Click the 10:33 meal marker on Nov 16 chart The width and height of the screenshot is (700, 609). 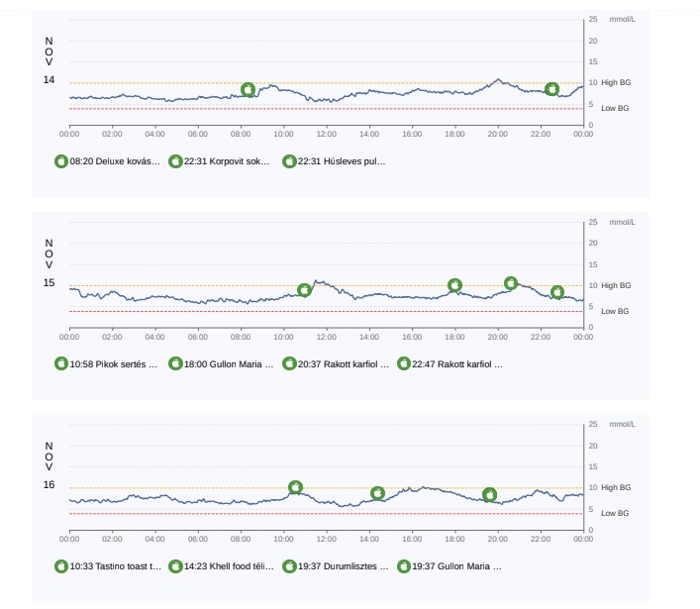295,487
